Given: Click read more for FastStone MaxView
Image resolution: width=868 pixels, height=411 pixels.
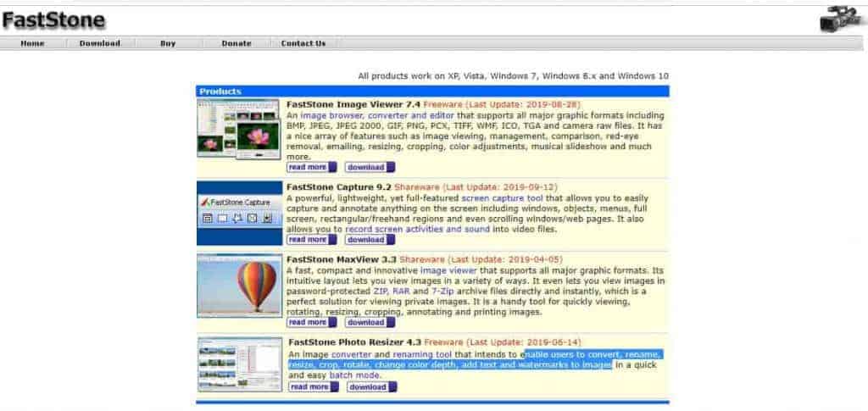Looking at the screenshot, I should (x=312, y=322).
